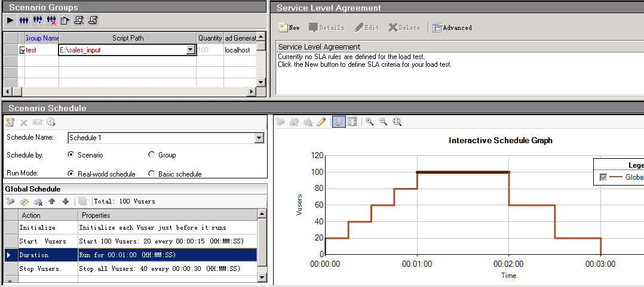Select the Start Vusers action row
This screenshot has height=287, width=644.
[x=131, y=241]
